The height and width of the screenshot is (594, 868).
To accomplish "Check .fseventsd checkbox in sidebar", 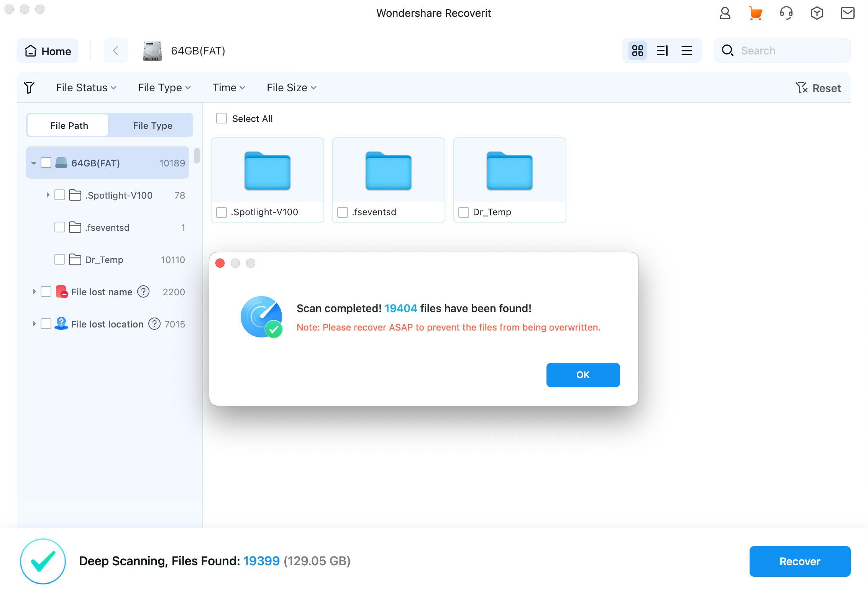I will (60, 227).
